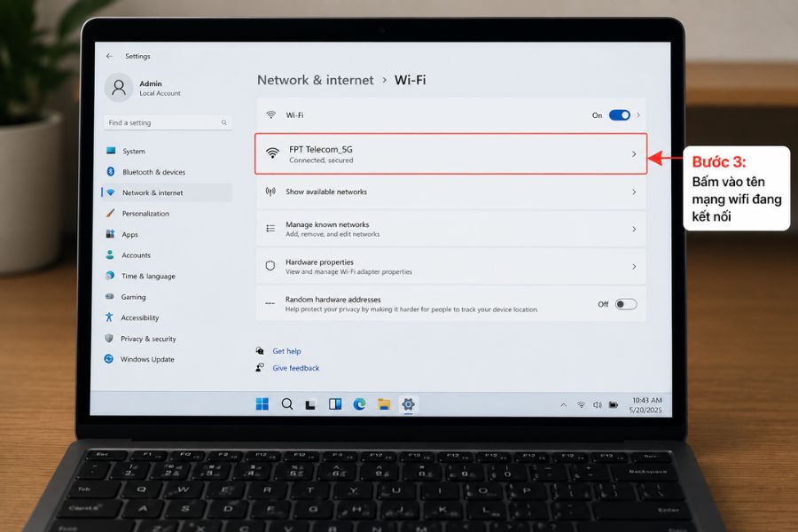Image resolution: width=798 pixels, height=532 pixels.
Task: Open Manage known networks chevron
Action: click(x=634, y=229)
